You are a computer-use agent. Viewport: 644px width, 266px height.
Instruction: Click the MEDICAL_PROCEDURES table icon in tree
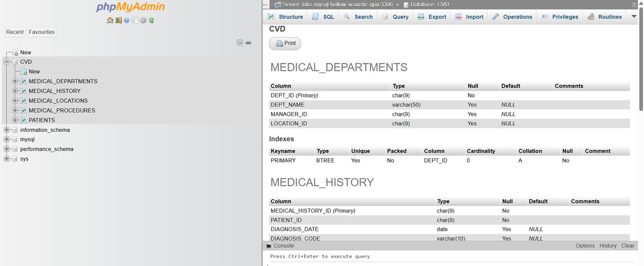24,110
